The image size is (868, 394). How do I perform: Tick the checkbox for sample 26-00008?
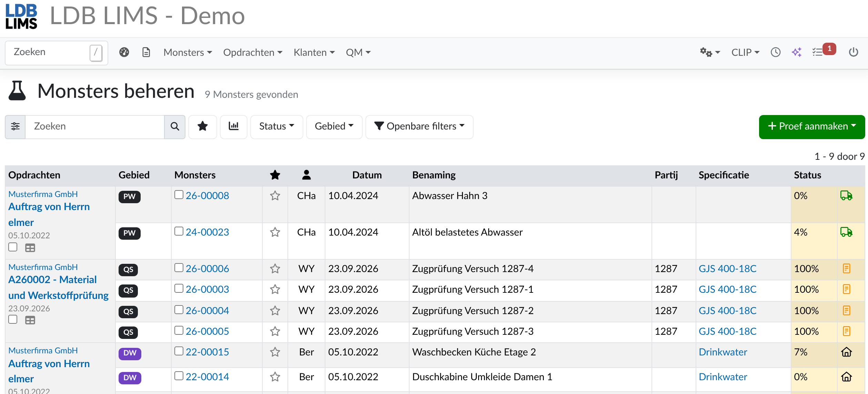179,195
